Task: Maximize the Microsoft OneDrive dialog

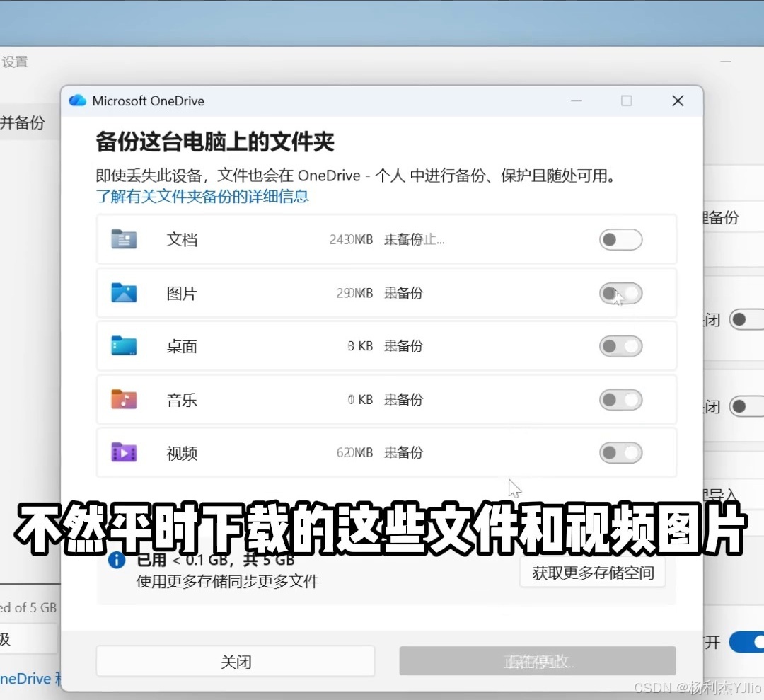Action: (627, 101)
